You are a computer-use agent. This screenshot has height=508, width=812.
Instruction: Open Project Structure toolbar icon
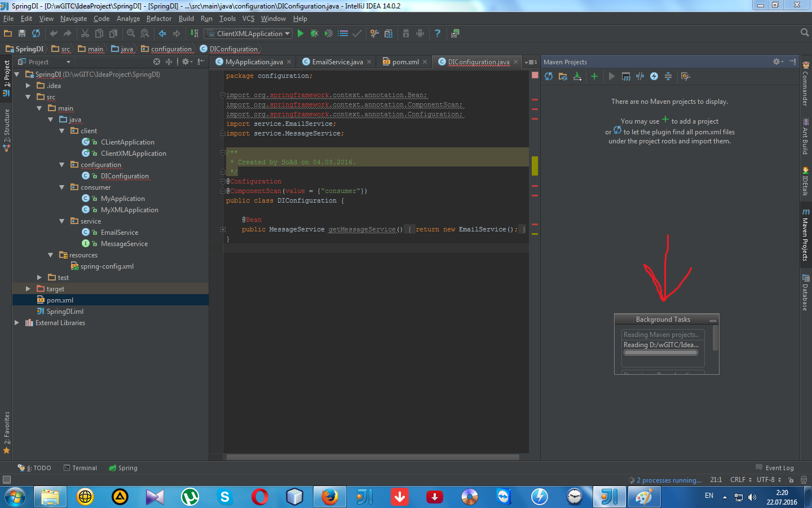click(389, 33)
